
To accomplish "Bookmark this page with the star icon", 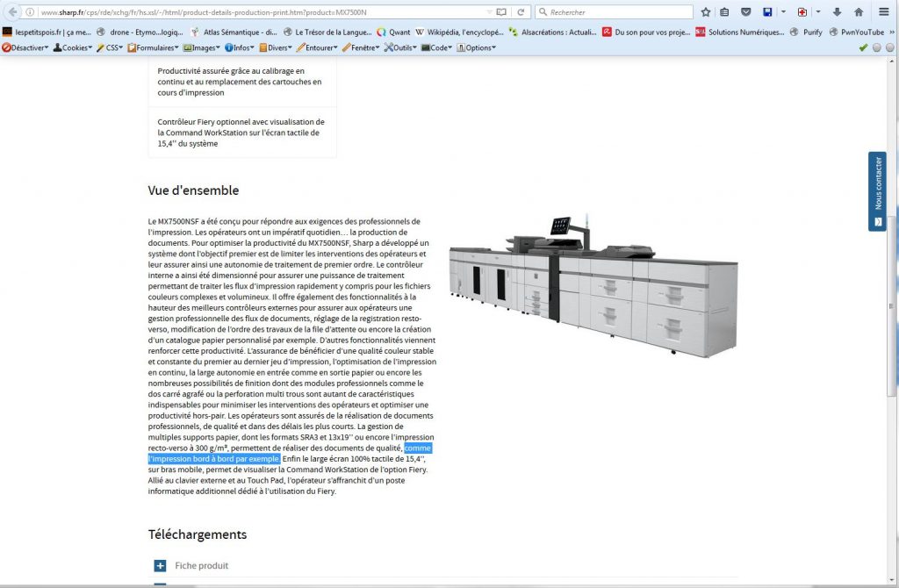I will (x=706, y=12).
